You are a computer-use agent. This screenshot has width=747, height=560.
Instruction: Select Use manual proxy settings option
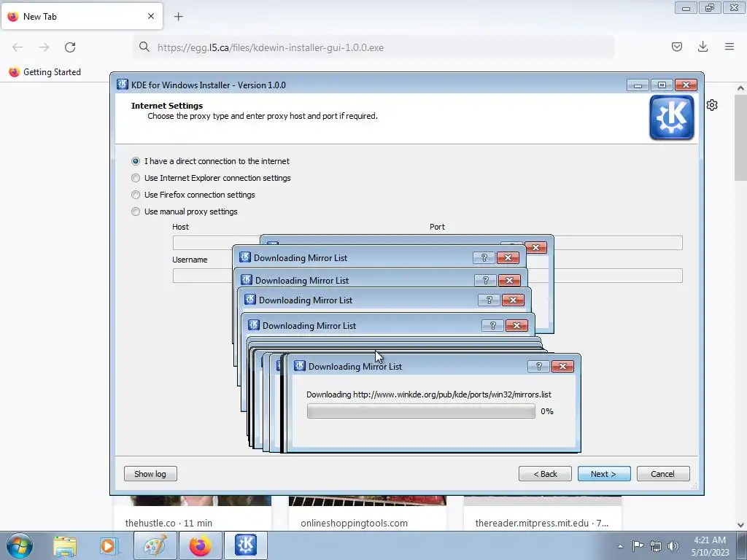pos(136,211)
